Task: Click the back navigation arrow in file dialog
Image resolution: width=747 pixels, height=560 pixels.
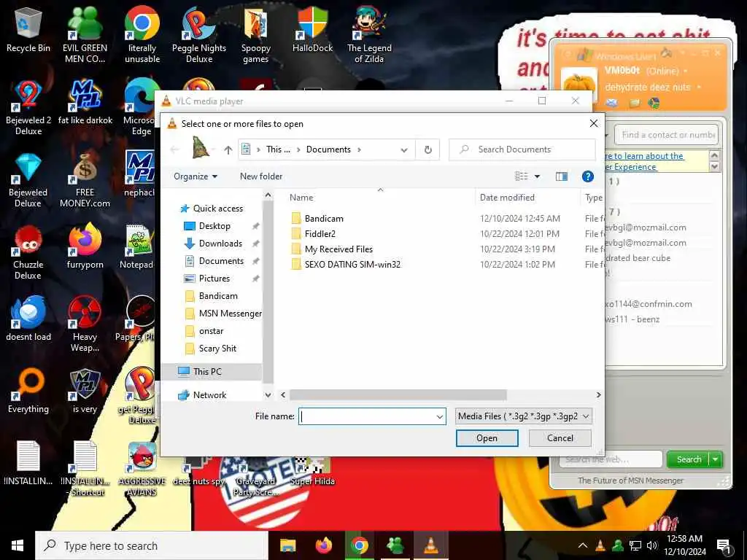Action: tap(175, 149)
